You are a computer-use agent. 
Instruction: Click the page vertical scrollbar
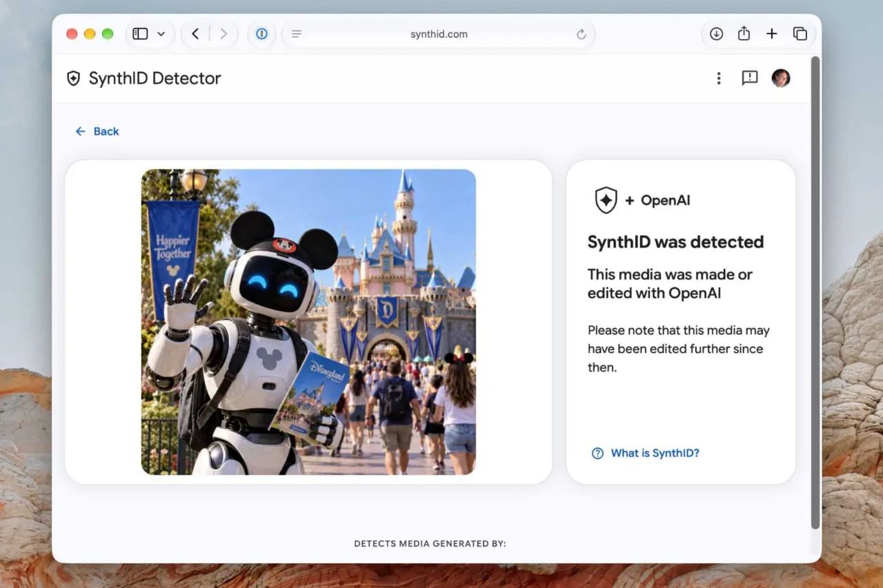pyautogui.click(x=815, y=293)
